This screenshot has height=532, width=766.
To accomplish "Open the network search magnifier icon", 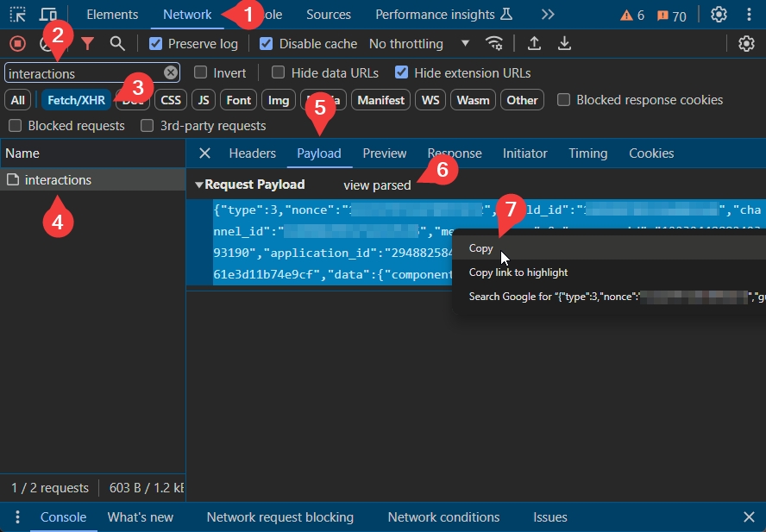I will pyautogui.click(x=117, y=44).
